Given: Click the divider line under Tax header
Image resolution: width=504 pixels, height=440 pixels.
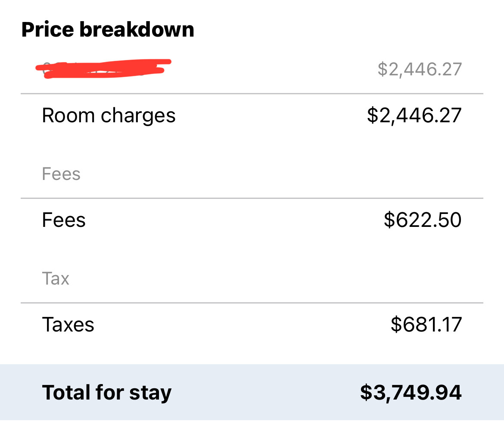Looking at the screenshot, I should [x=252, y=303].
